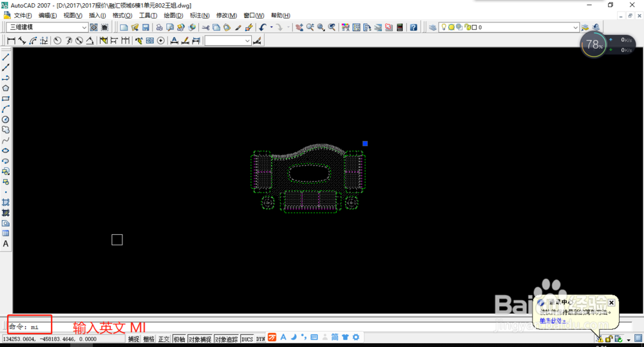Click the 单击此处 link in the balloon
The height and width of the screenshot is (347, 644).
click(x=553, y=321)
